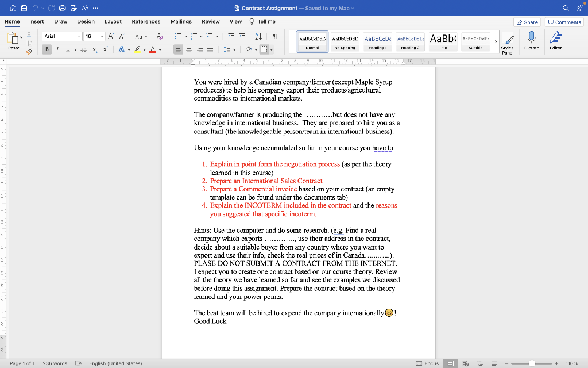Open the Mailings tab
The image size is (588, 368).
pyautogui.click(x=181, y=21)
